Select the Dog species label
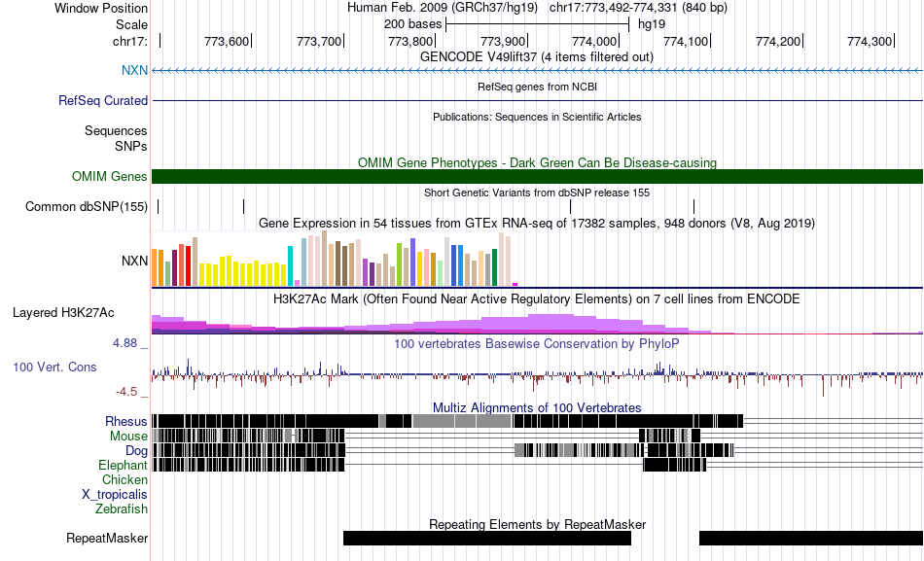The height and width of the screenshot is (561, 924). (x=137, y=451)
